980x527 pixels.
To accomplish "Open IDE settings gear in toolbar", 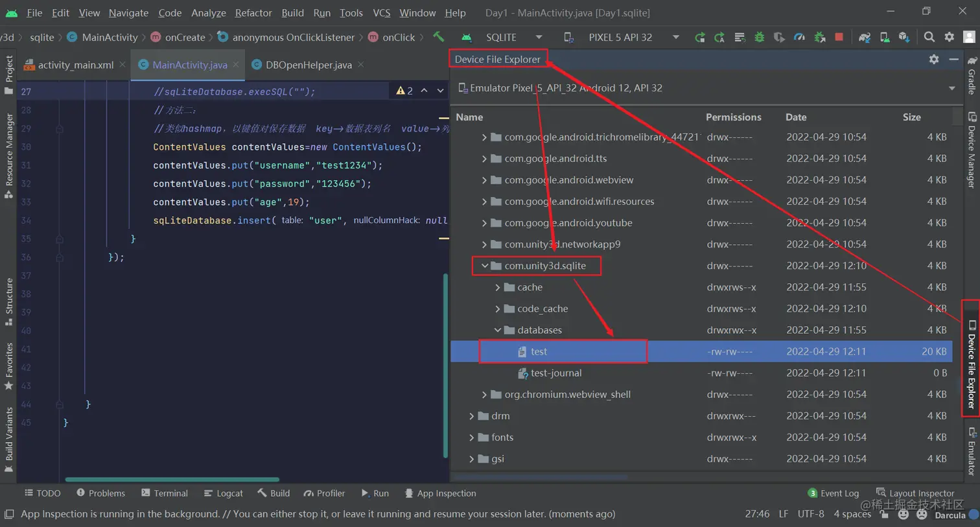I will tap(950, 37).
